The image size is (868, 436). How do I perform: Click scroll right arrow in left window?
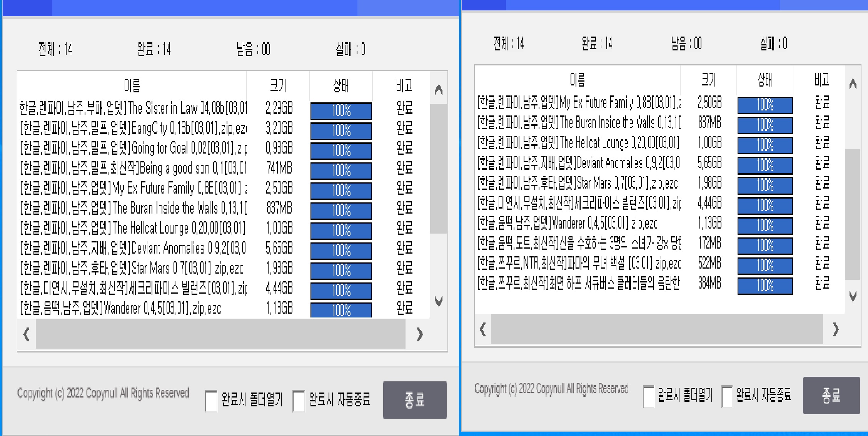pyautogui.click(x=420, y=334)
